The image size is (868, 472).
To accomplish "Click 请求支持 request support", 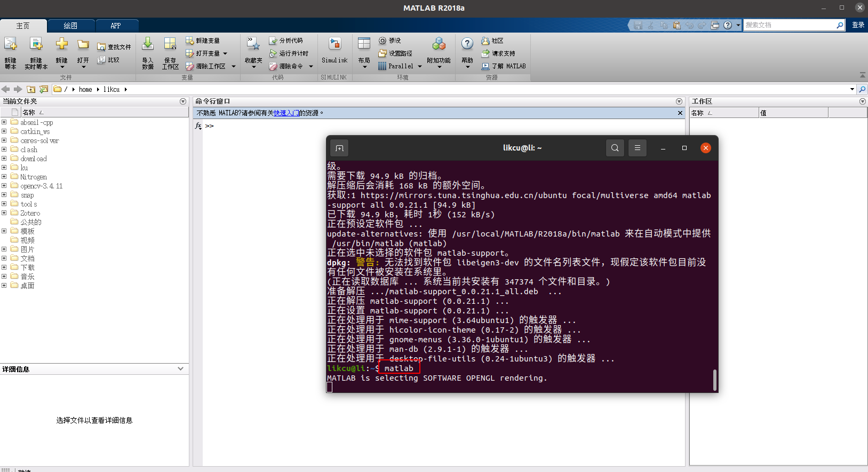I will pos(498,53).
